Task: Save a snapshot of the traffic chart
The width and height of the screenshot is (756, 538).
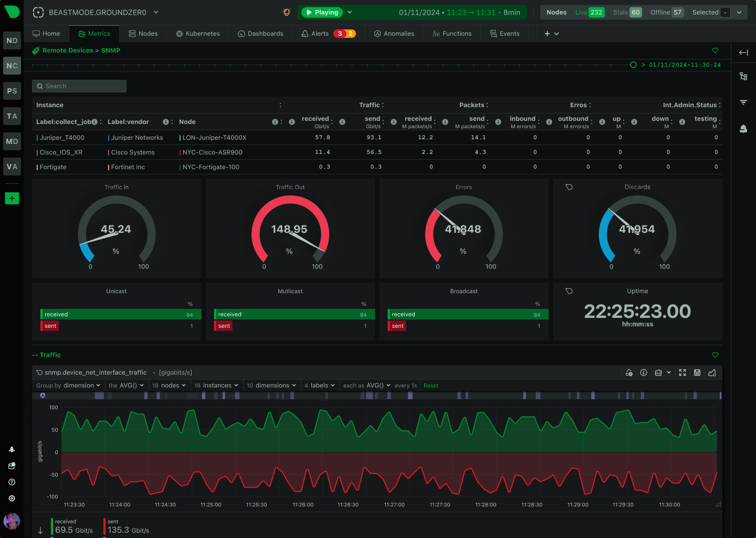Action: (697, 373)
